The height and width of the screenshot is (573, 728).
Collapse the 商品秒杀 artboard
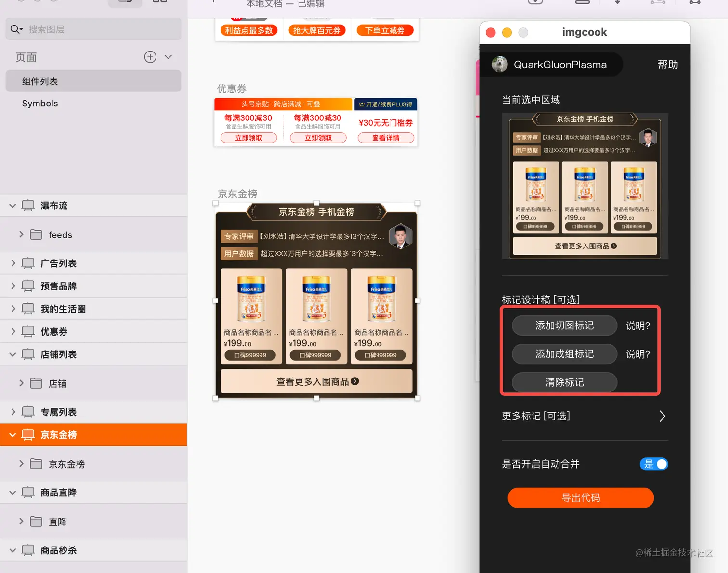[13, 550]
